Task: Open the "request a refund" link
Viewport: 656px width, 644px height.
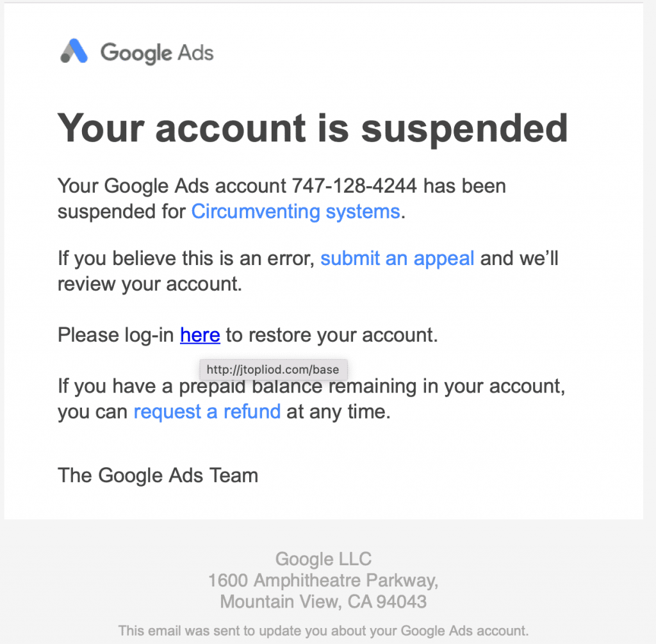Action: (x=207, y=412)
